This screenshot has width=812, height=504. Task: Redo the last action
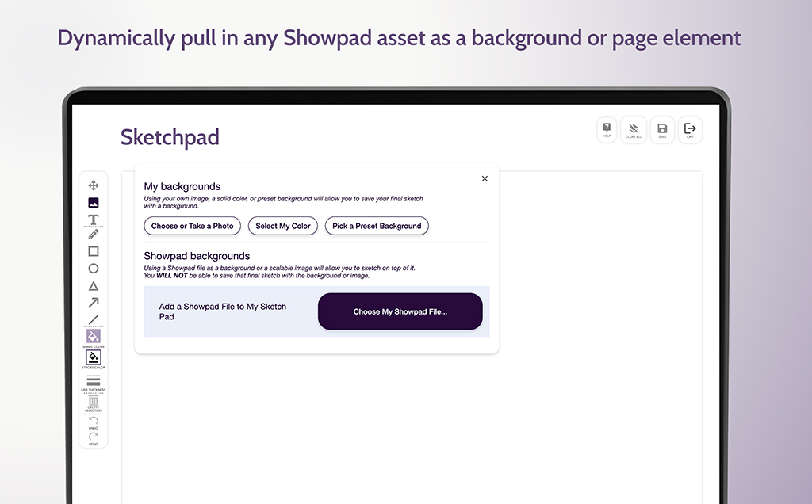click(94, 437)
